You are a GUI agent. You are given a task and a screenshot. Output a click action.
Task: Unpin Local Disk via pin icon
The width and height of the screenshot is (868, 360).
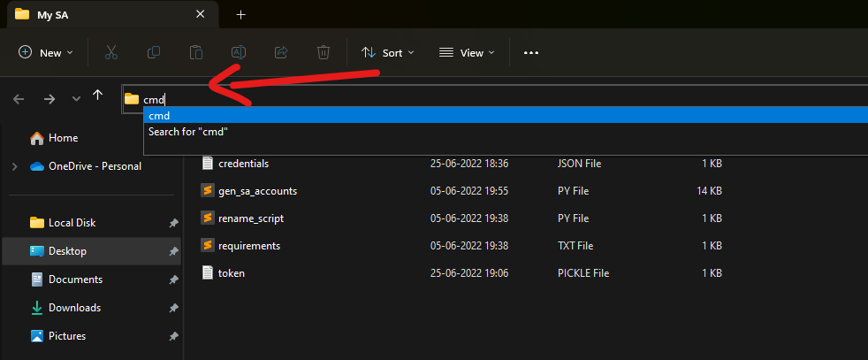point(173,223)
